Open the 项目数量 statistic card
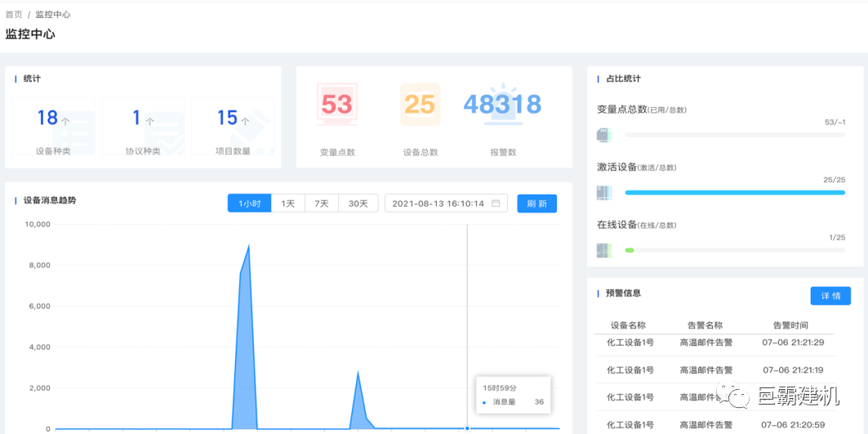 [x=233, y=128]
